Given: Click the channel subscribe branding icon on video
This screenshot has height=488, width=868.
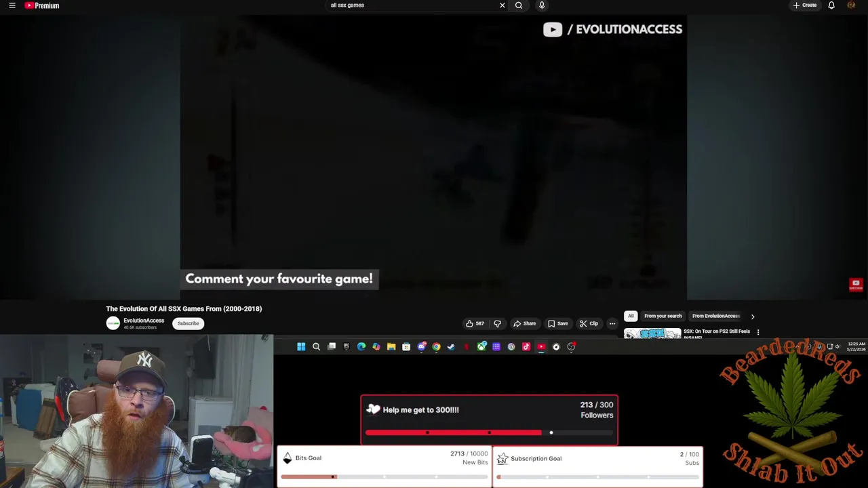Looking at the screenshot, I should point(856,285).
